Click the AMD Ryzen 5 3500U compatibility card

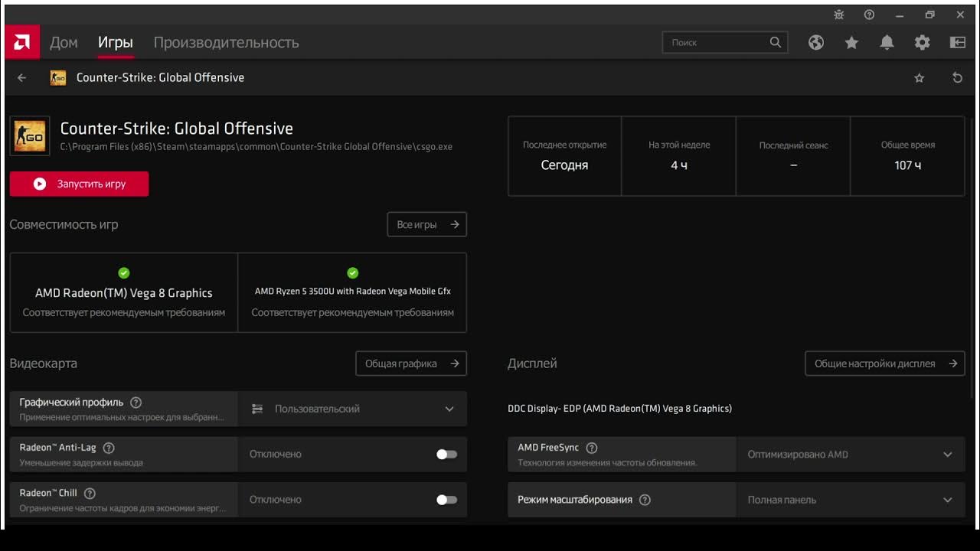(352, 292)
